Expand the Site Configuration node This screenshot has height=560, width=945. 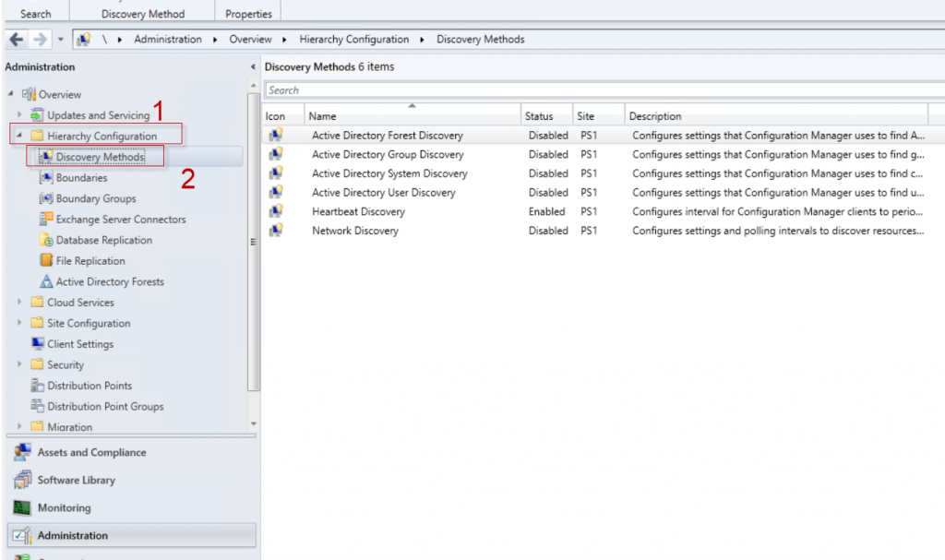19,323
